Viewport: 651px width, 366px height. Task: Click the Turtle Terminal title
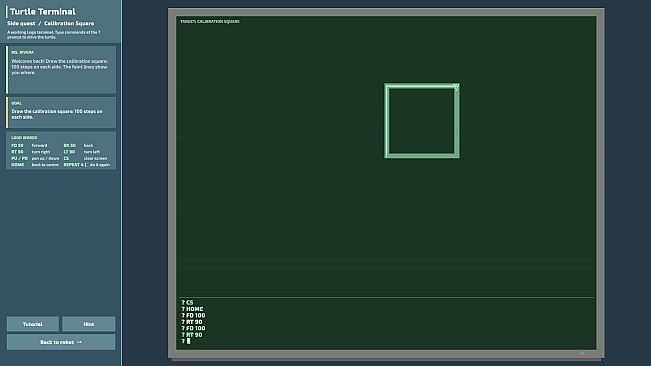click(x=43, y=12)
